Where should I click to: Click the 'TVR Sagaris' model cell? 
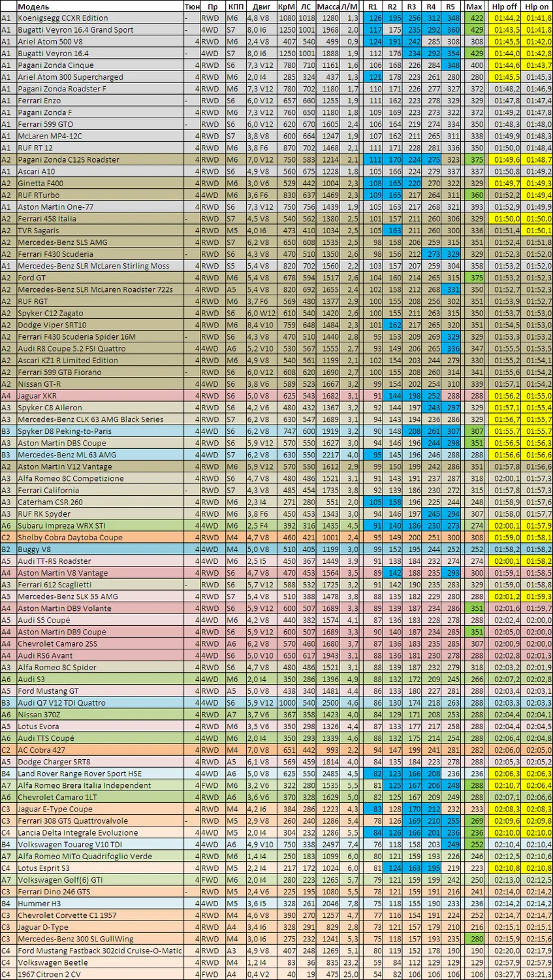tap(99, 231)
